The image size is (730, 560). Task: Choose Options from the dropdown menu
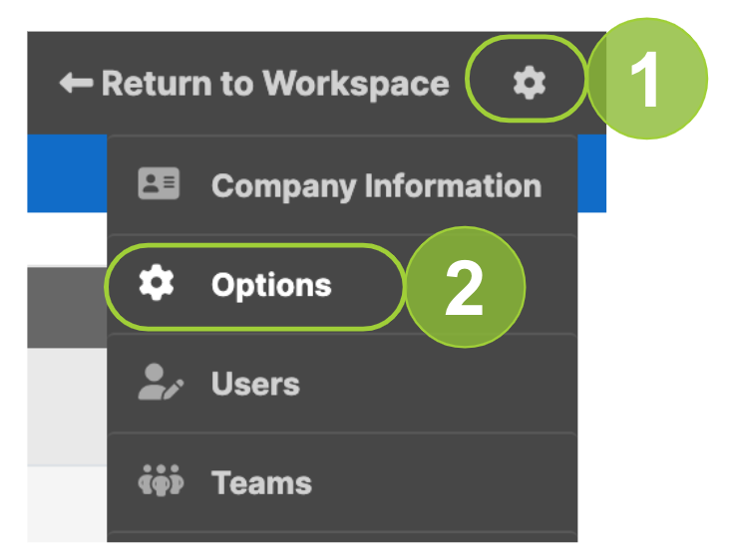(271, 285)
